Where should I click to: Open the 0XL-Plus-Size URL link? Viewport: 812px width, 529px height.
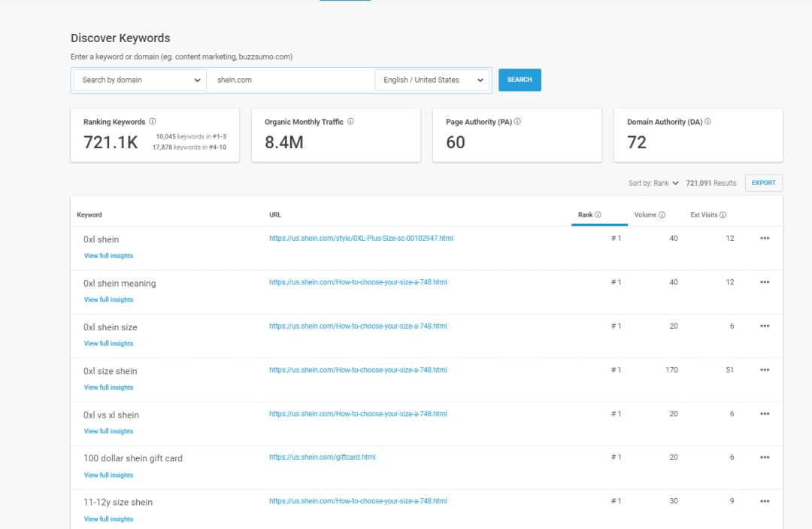click(x=361, y=239)
